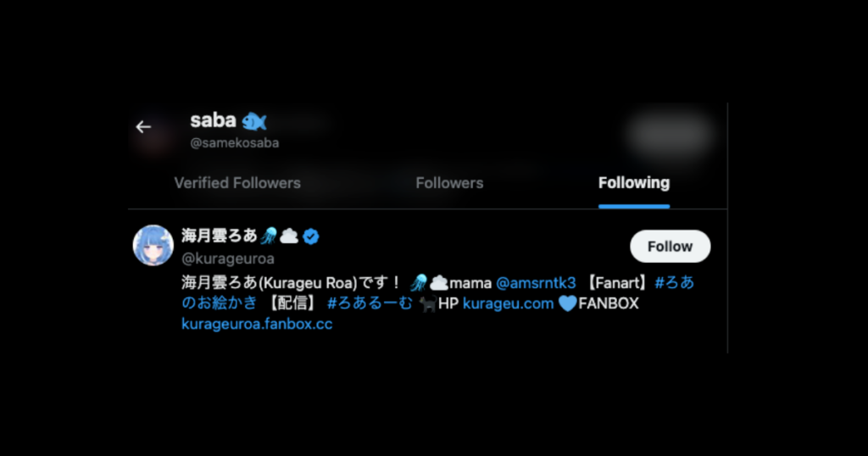Click the cloud emoji in display name
This screenshot has height=456, width=868.
tap(289, 236)
